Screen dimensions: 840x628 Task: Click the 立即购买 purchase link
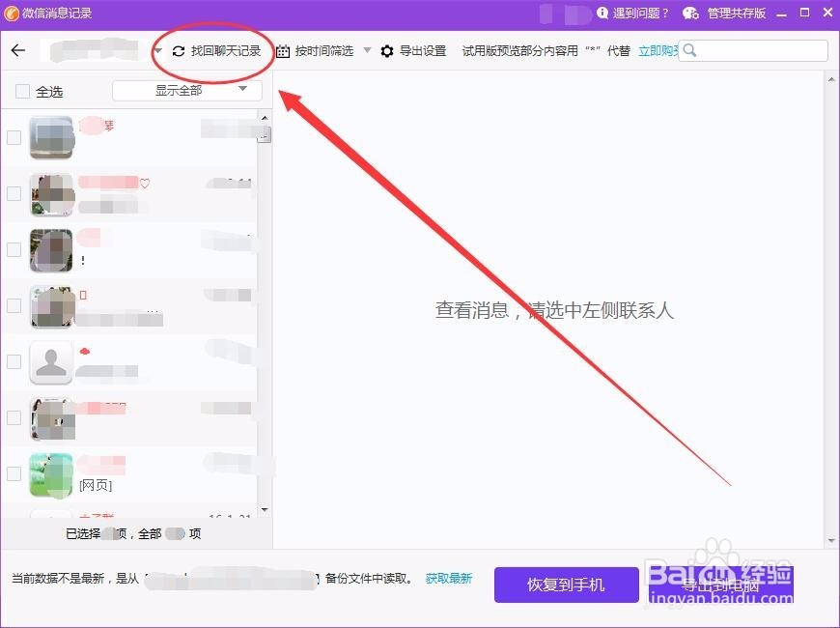coord(658,51)
